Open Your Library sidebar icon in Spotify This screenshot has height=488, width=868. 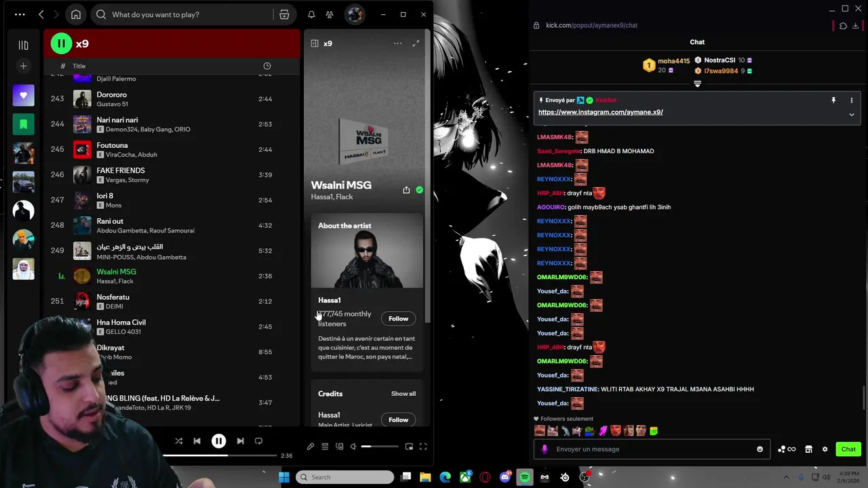tap(23, 45)
